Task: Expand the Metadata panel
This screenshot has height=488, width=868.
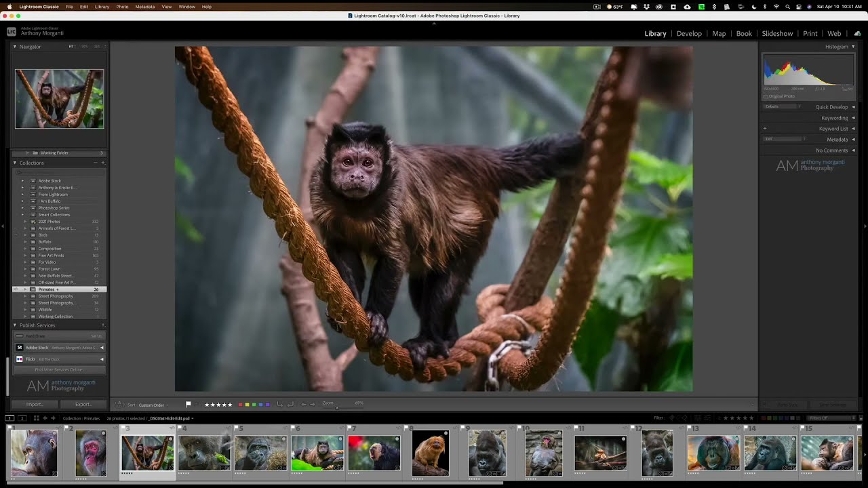Action: pyautogui.click(x=853, y=140)
